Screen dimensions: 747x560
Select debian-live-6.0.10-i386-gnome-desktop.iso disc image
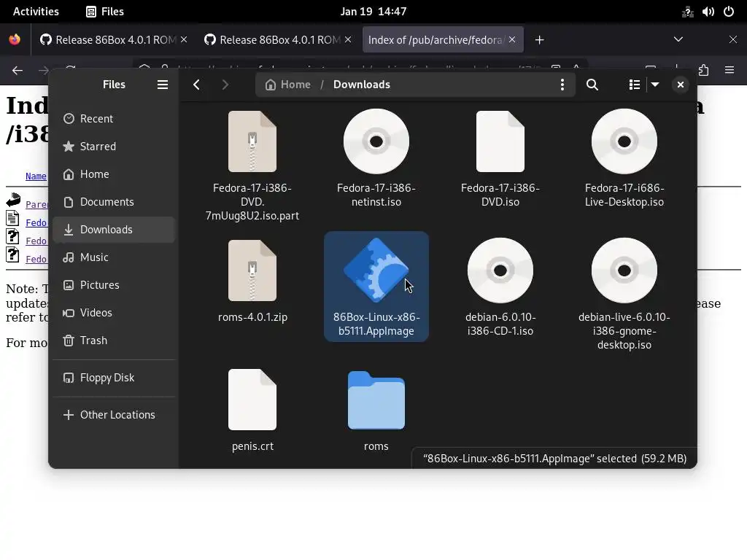(624, 294)
